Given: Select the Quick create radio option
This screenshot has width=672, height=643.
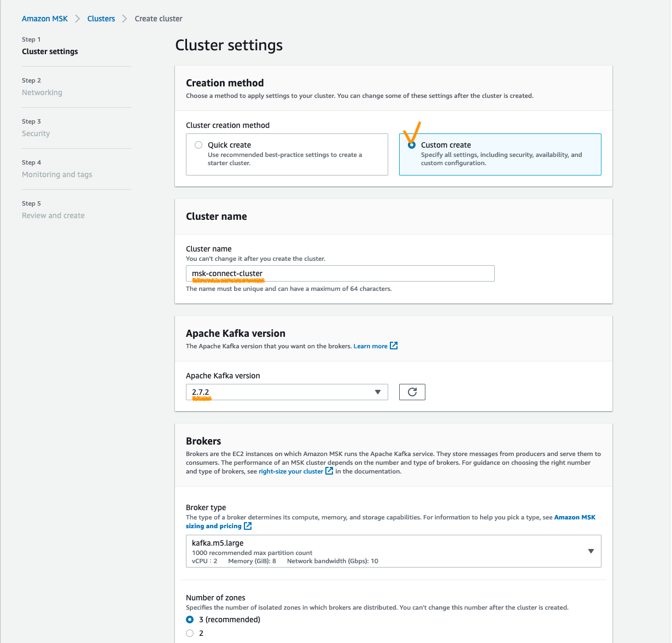Looking at the screenshot, I should (198, 145).
